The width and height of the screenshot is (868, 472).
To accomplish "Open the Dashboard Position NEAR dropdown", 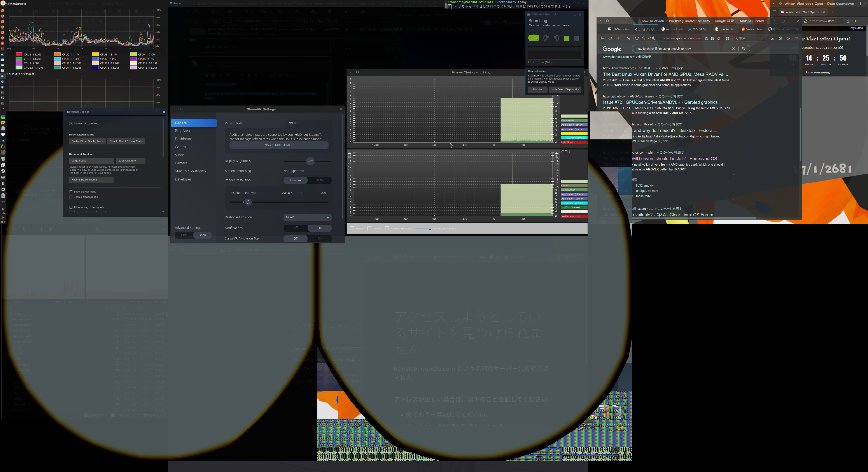I will (307, 217).
